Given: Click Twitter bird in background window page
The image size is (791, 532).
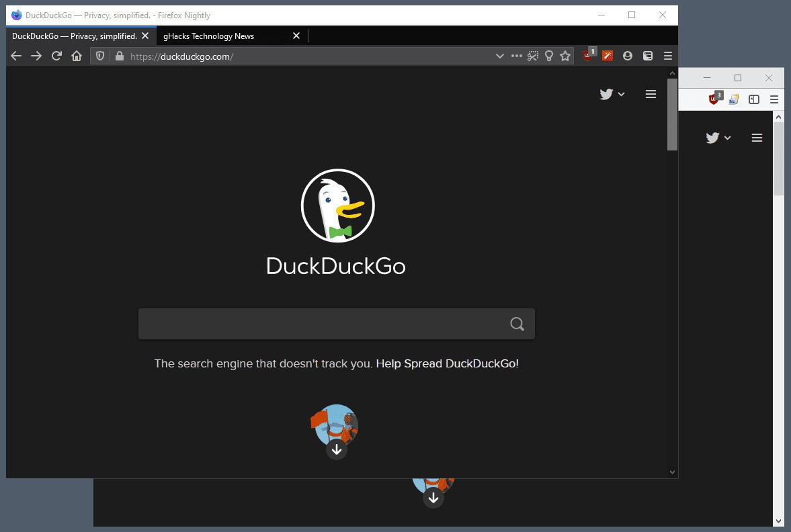Looking at the screenshot, I should coord(712,138).
